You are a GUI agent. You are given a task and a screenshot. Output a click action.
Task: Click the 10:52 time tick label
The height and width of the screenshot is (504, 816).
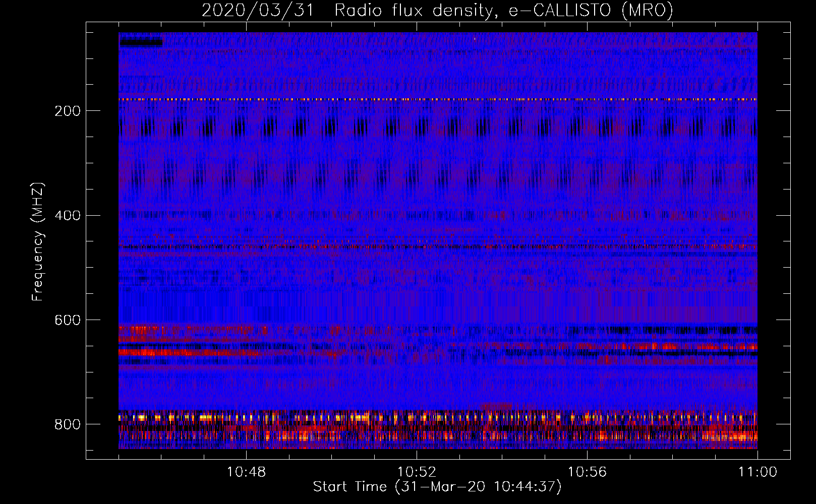[x=417, y=472]
